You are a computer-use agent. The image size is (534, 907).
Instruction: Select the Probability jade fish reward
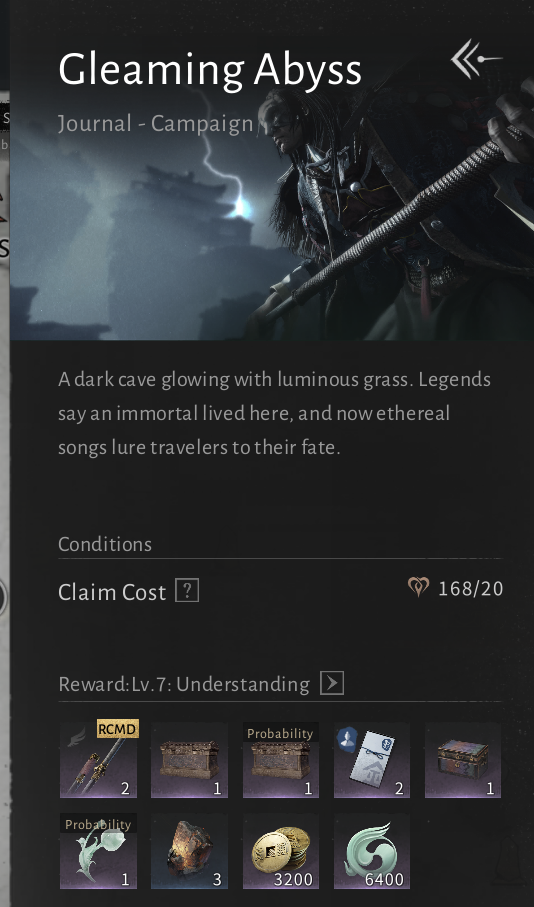[x=98, y=851]
